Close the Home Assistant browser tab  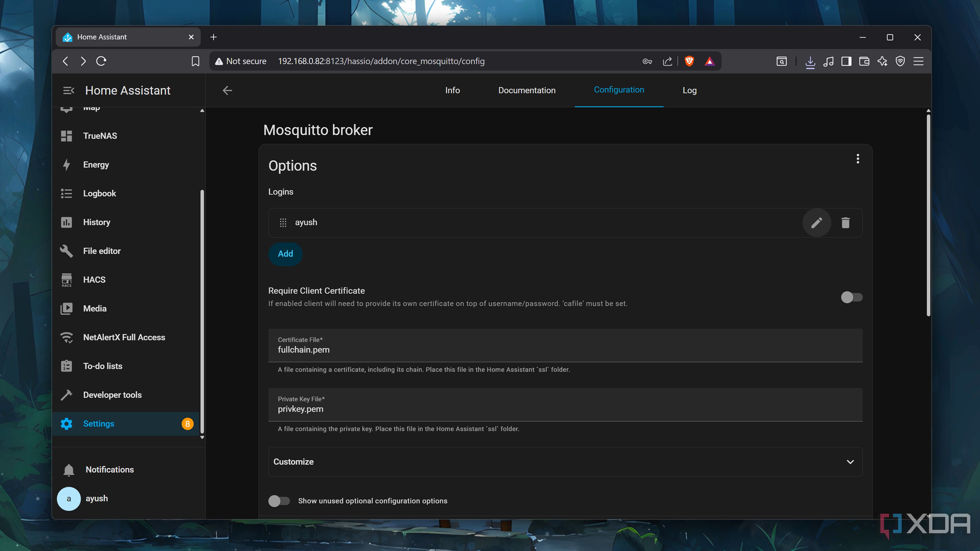[x=191, y=37]
